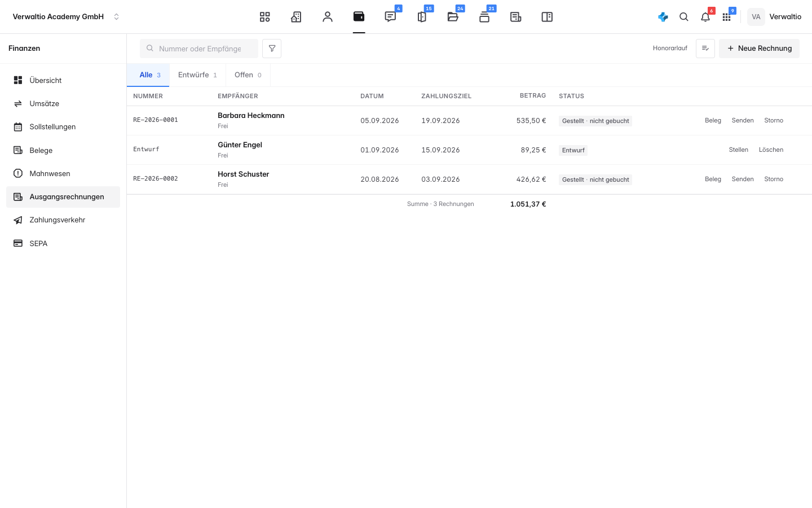Click the Neue Rechnung button
The width and height of the screenshot is (812, 508).
pos(759,49)
